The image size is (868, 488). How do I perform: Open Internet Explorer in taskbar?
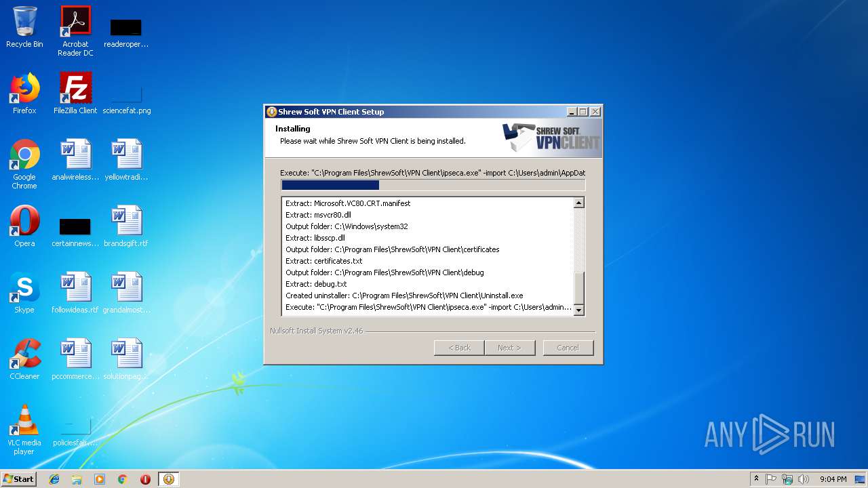[x=54, y=479]
